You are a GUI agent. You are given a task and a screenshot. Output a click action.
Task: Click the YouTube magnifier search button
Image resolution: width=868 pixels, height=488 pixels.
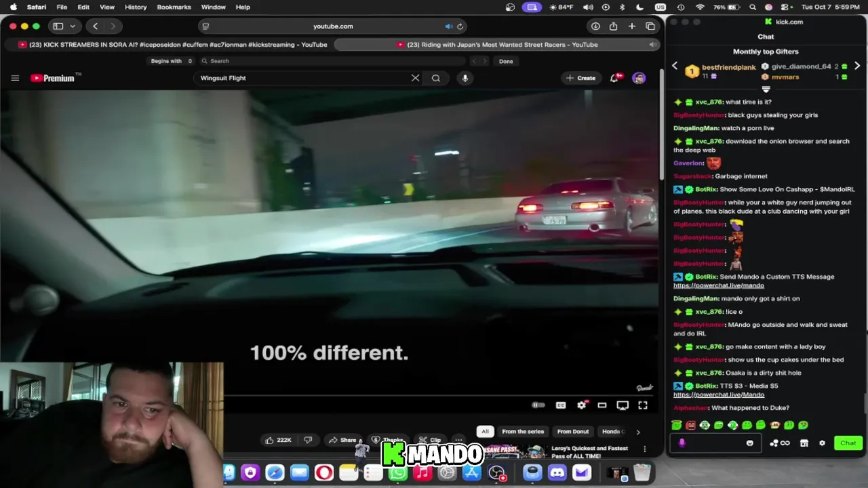tap(436, 78)
